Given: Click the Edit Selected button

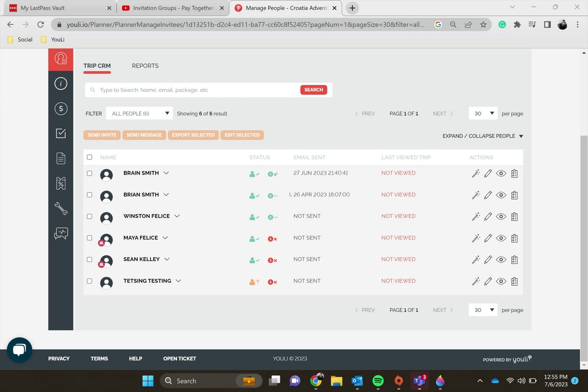Looking at the screenshot, I should point(242,135).
